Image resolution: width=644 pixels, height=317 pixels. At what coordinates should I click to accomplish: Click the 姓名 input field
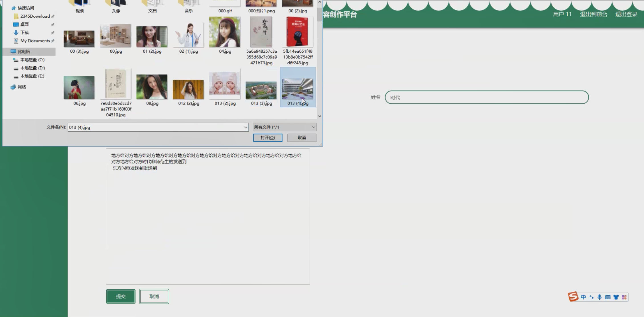click(487, 97)
